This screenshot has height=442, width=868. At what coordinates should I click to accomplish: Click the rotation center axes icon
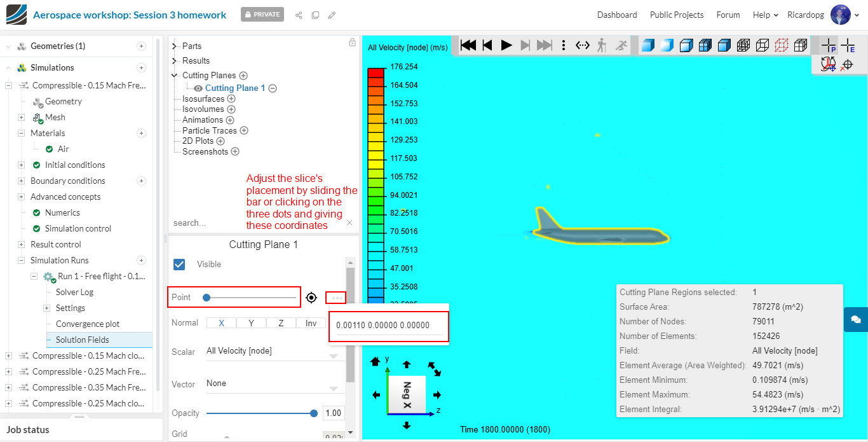(x=828, y=64)
